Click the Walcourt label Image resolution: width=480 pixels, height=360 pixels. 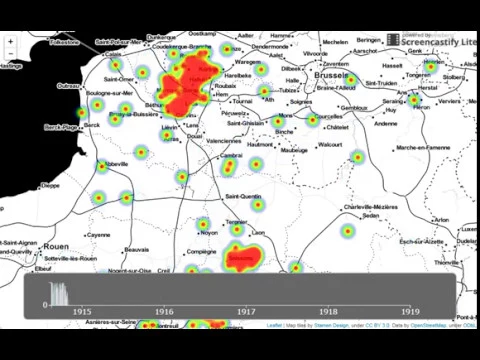click(x=330, y=145)
